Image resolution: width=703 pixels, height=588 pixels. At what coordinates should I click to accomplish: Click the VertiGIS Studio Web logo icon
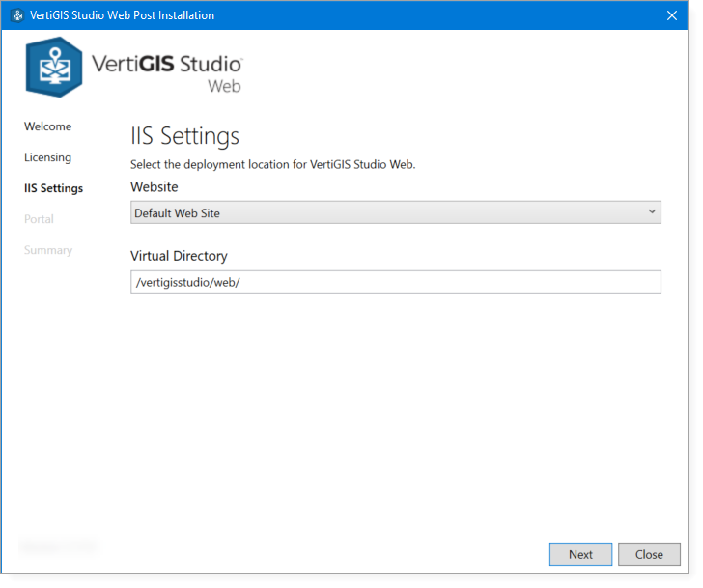click(54, 68)
